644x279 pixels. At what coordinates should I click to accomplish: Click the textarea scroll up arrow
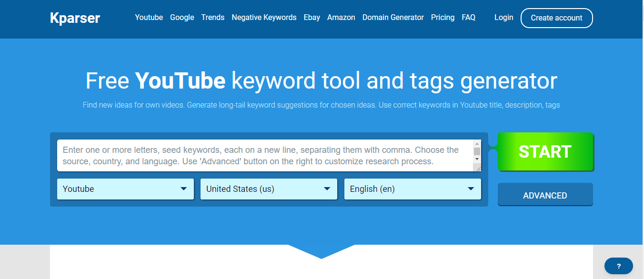click(477, 143)
